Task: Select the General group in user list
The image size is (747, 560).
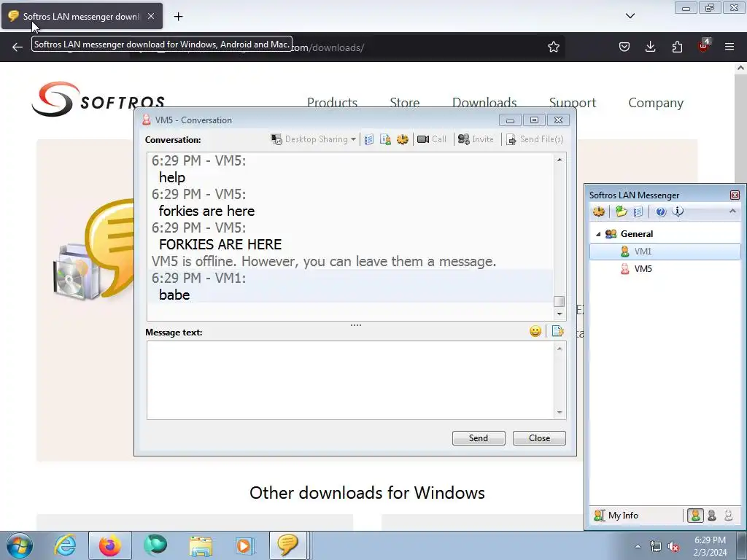Action: click(636, 234)
